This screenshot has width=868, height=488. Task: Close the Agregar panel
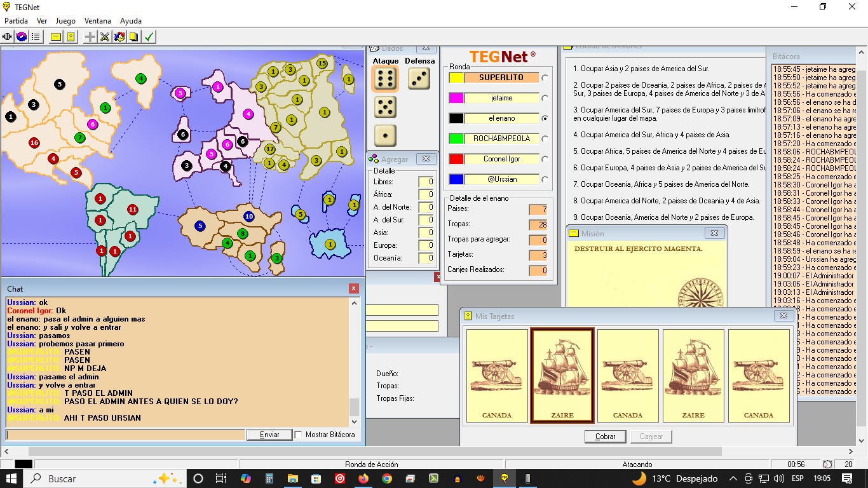(425, 159)
